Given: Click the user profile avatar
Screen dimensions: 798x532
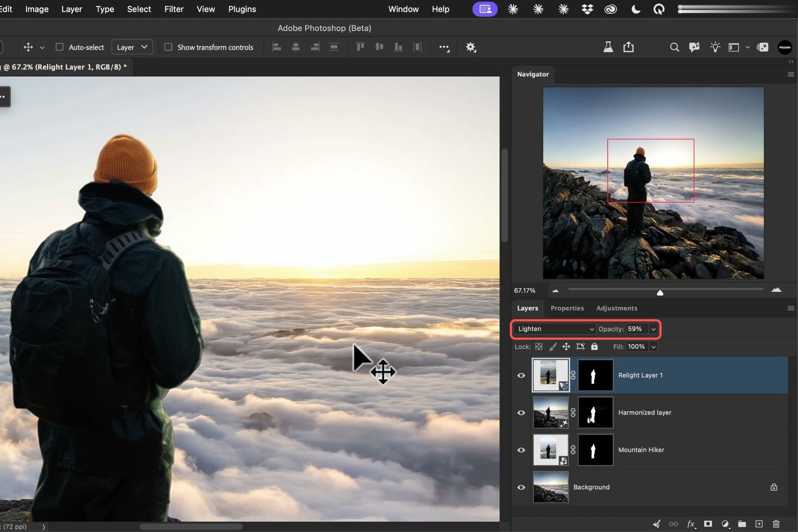Looking at the screenshot, I should [x=785, y=47].
